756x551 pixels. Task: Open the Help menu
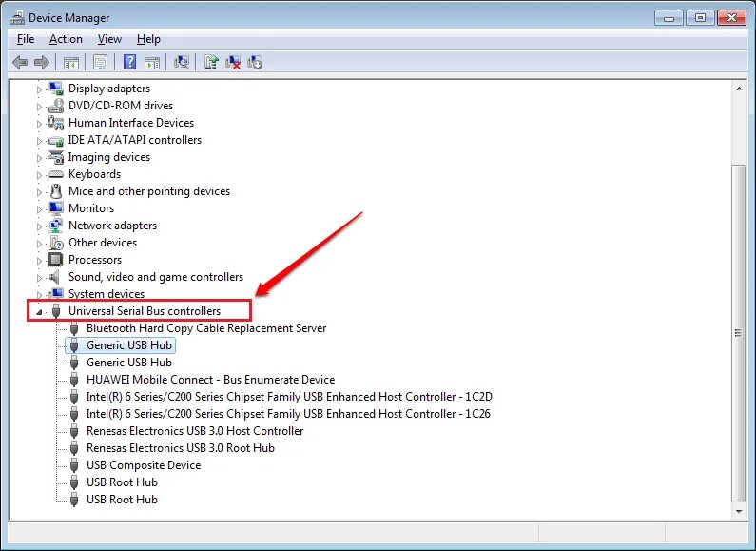148,39
